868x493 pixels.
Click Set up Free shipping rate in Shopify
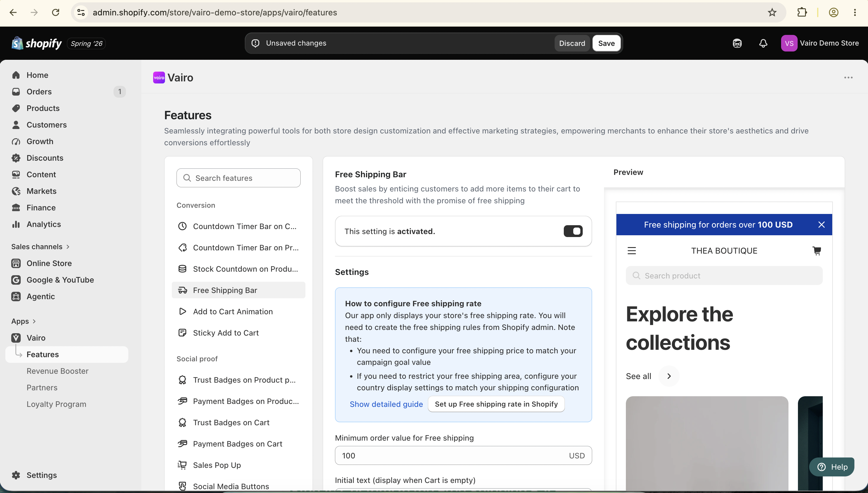point(496,404)
